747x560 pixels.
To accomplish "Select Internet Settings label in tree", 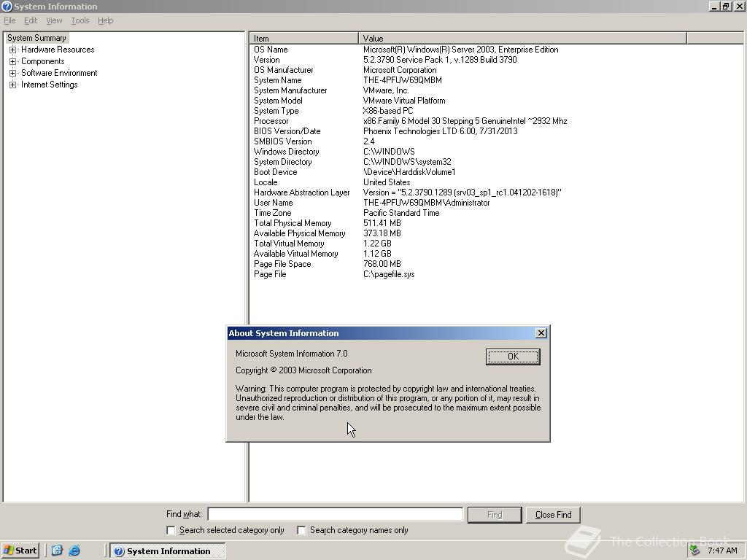I will pyautogui.click(x=49, y=85).
